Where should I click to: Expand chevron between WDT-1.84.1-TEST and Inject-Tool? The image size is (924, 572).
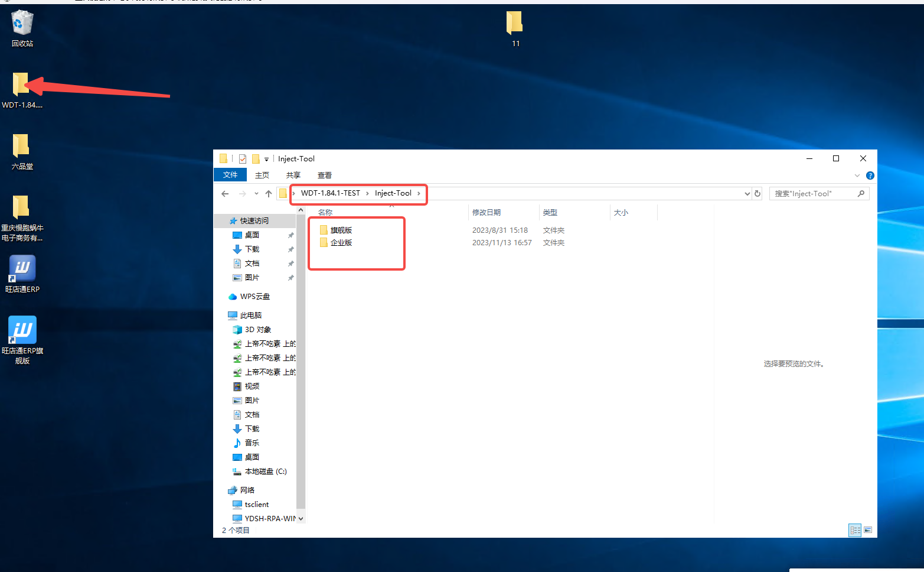367,193
